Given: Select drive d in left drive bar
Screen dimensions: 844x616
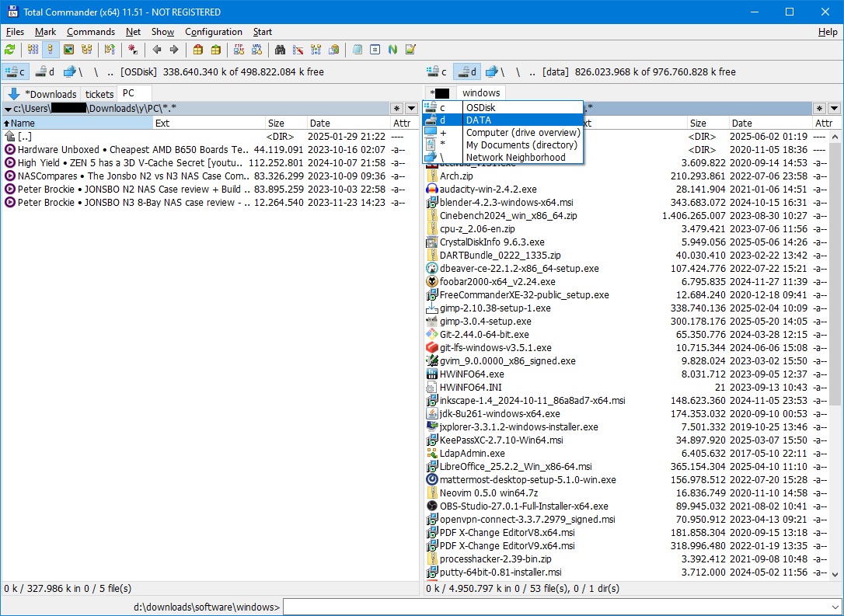Looking at the screenshot, I should [44, 71].
